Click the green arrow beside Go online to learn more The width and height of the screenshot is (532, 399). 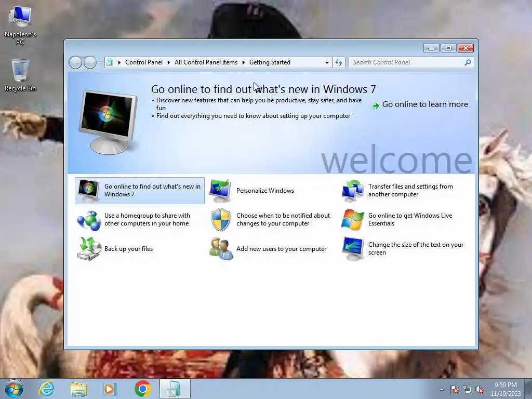tap(376, 106)
